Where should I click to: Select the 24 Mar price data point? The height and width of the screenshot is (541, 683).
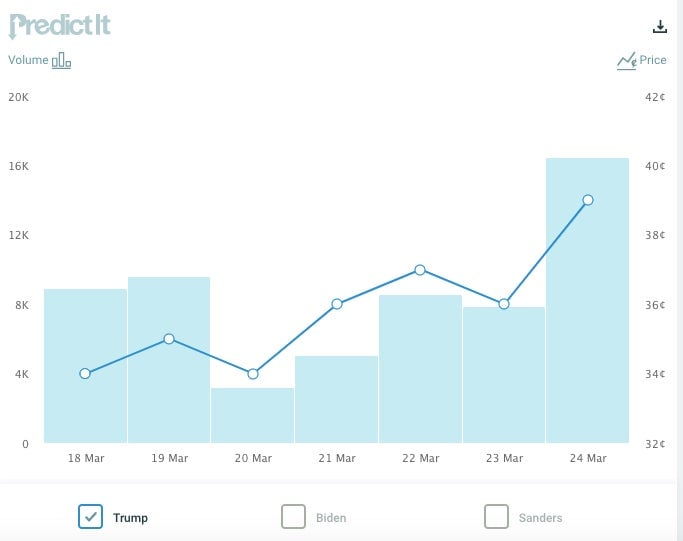588,200
